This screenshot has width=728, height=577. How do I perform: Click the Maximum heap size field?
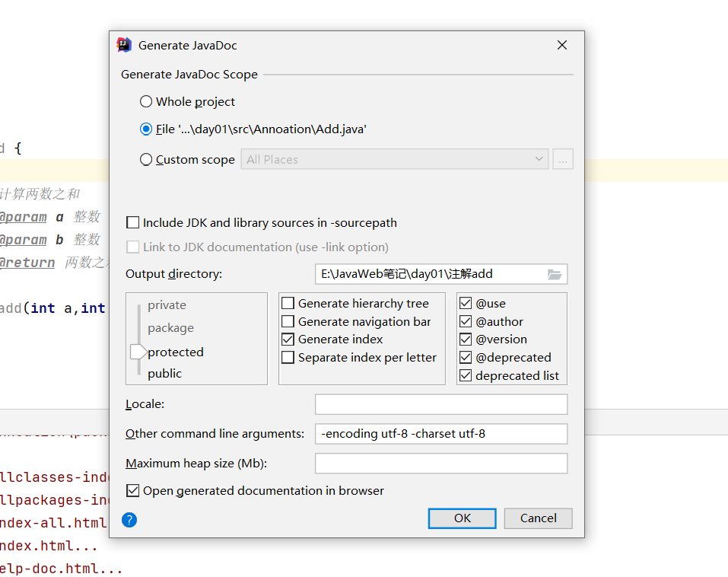point(441,463)
